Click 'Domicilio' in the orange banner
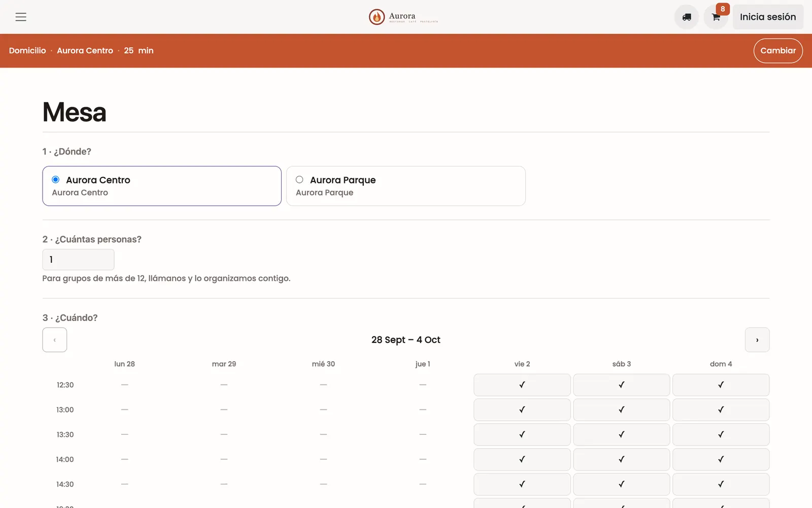The height and width of the screenshot is (508, 812). (27, 51)
